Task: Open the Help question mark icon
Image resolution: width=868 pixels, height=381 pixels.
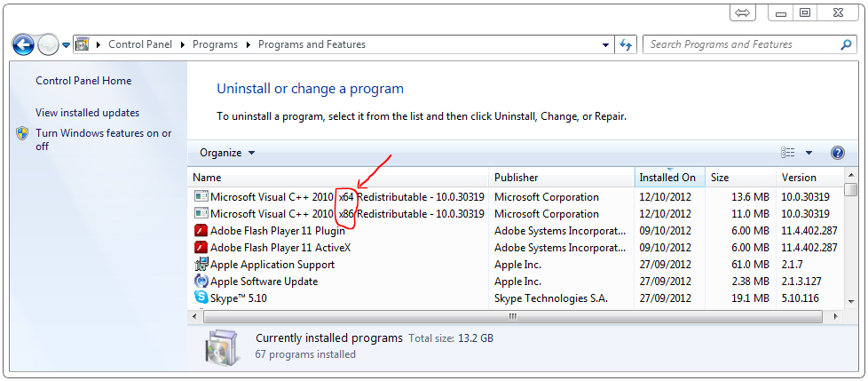Action: point(838,153)
